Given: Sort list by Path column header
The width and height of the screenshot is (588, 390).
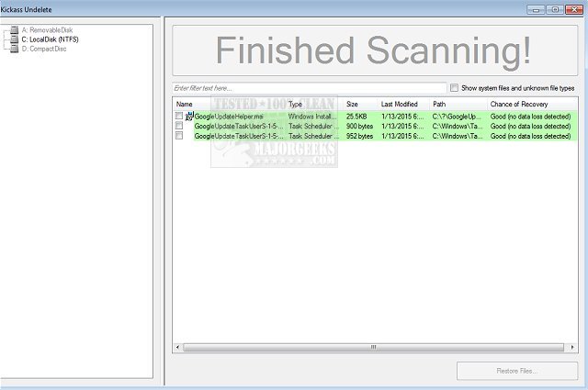Looking at the screenshot, I should click(439, 104).
